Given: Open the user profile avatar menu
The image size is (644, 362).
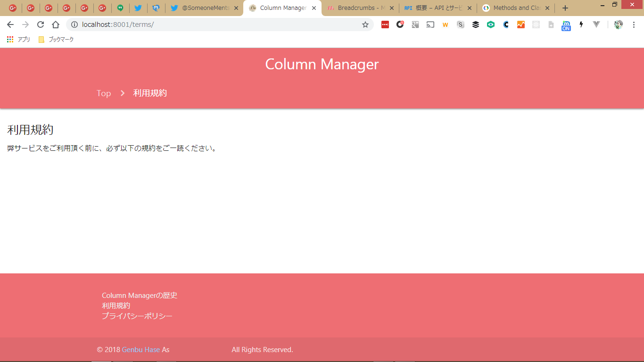Looking at the screenshot, I should tap(619, 25).
